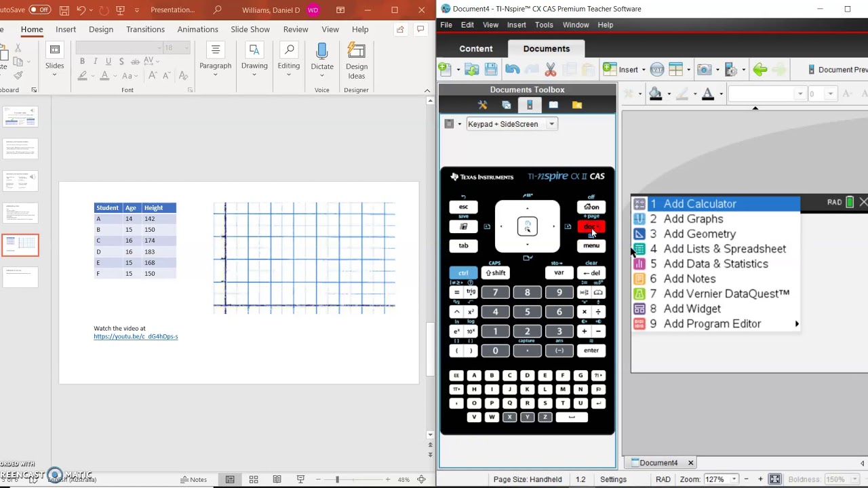Open the Transitions tab in PowerPoint
This screenshot has width=868, height=488.
coord(145,30)
